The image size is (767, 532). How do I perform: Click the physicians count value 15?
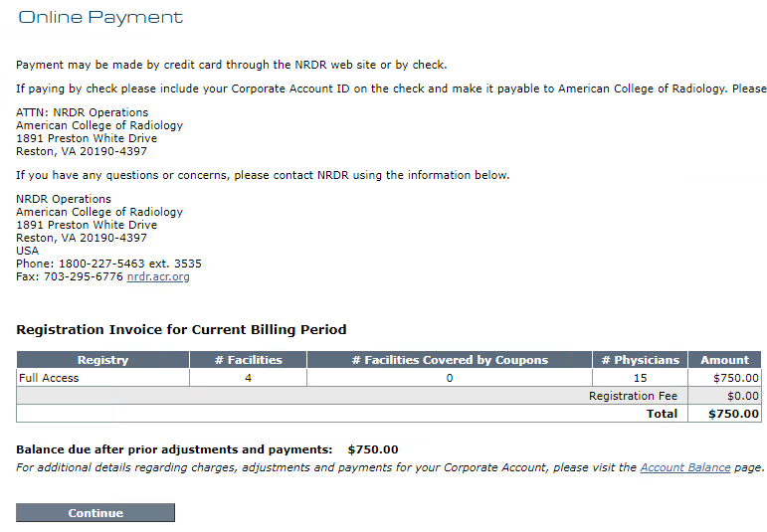(640, 378)
